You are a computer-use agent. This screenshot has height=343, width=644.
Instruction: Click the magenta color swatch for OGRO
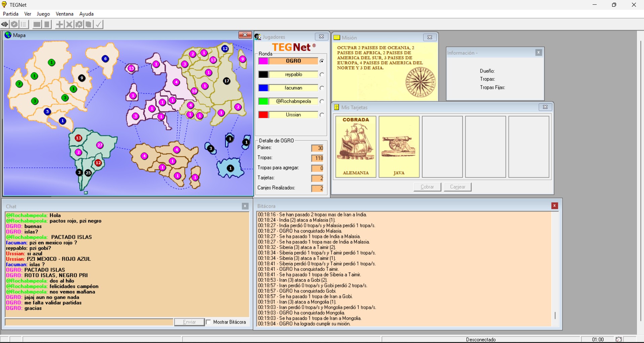pyautogui.click(x=263, y=61)
